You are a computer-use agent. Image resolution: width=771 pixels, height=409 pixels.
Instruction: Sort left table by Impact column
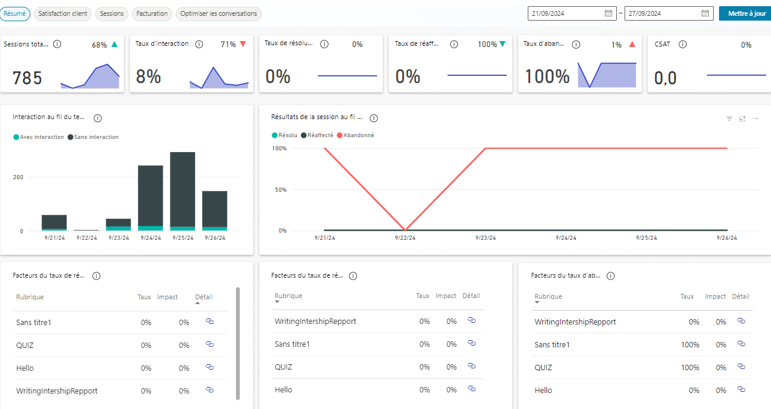(x=167, y=297)
